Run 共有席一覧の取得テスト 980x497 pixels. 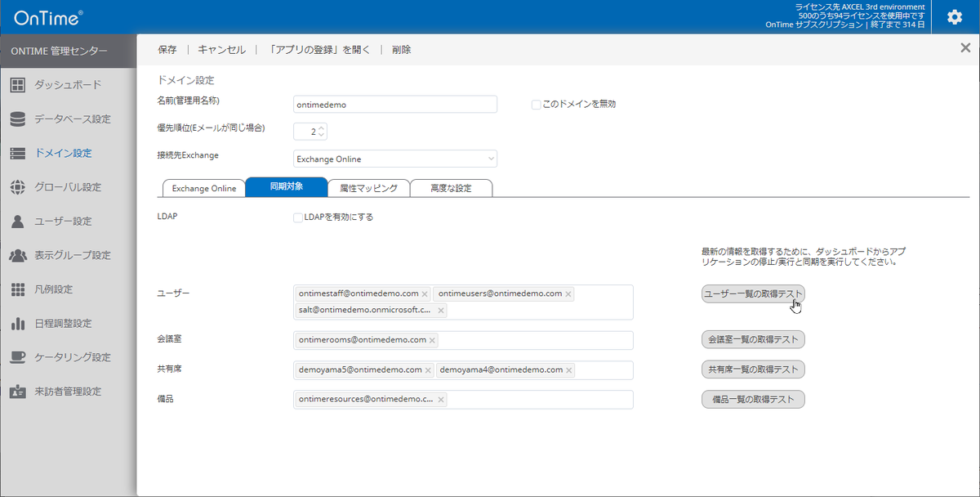click(753, 369)
